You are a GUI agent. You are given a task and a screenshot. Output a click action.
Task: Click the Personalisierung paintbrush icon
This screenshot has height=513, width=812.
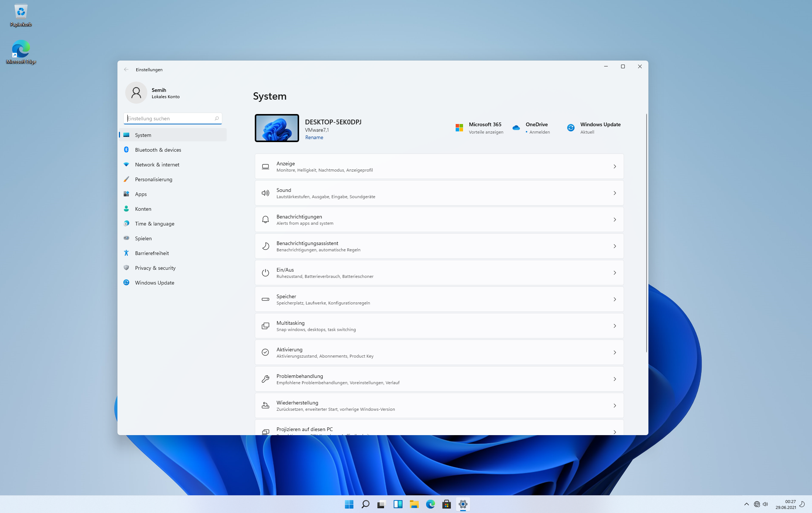pyautogui.click(x=126, y=179)
